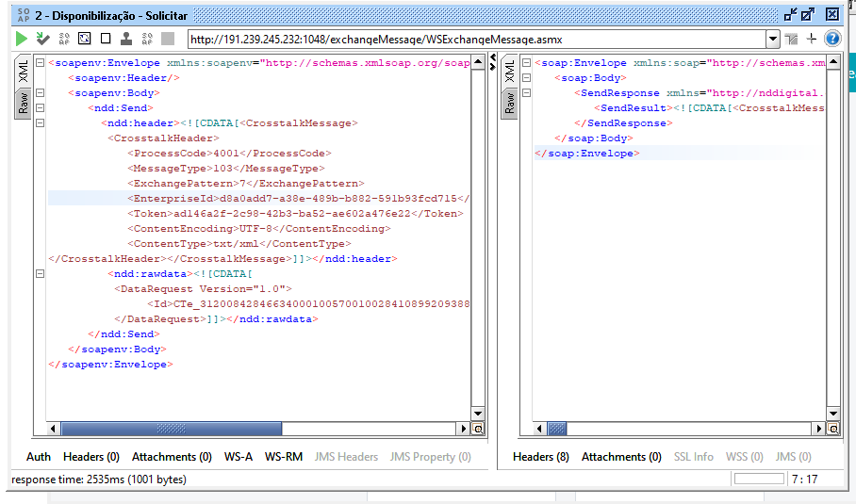Image resolution: width=856 pixels, height=504 pixels.
Task: Add this request to a TestCase
Action: pos(42,39)
